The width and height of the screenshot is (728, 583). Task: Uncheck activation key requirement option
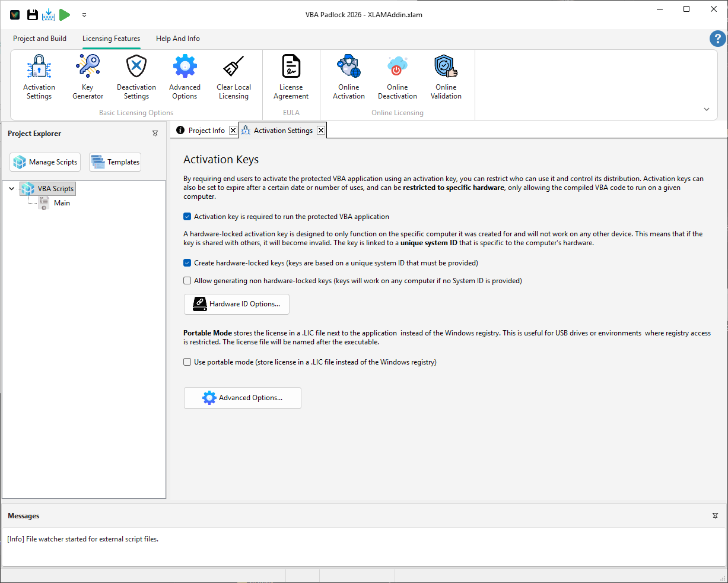[187, 217]
